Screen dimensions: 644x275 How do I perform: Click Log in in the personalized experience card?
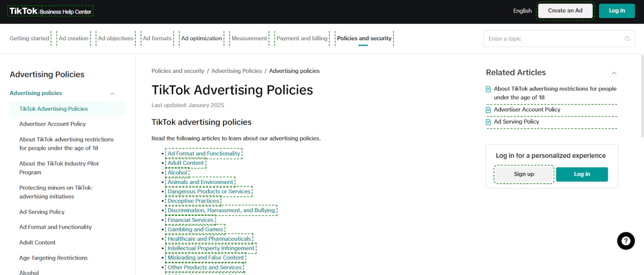click(582, 174)
